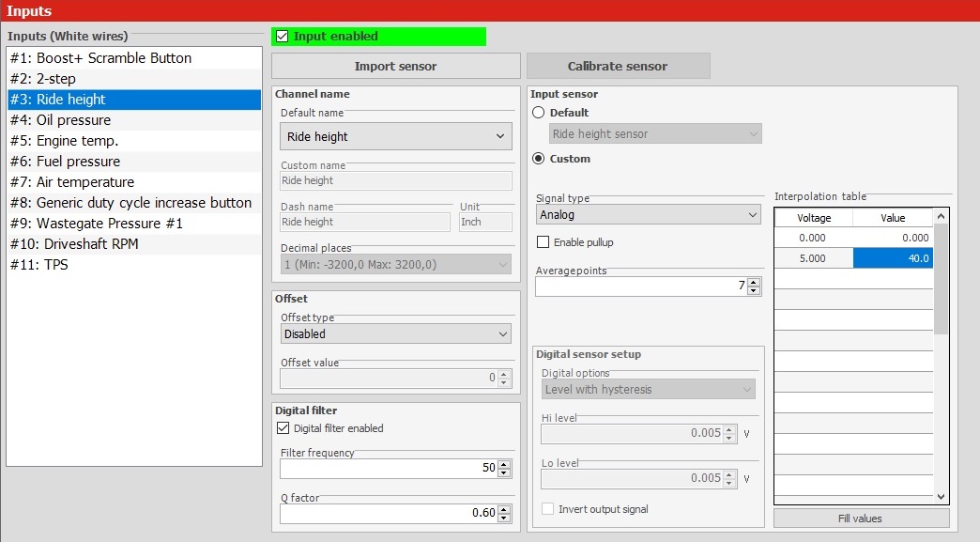Select the 5.000 voltage cell
980x542 pixels.
814,258
